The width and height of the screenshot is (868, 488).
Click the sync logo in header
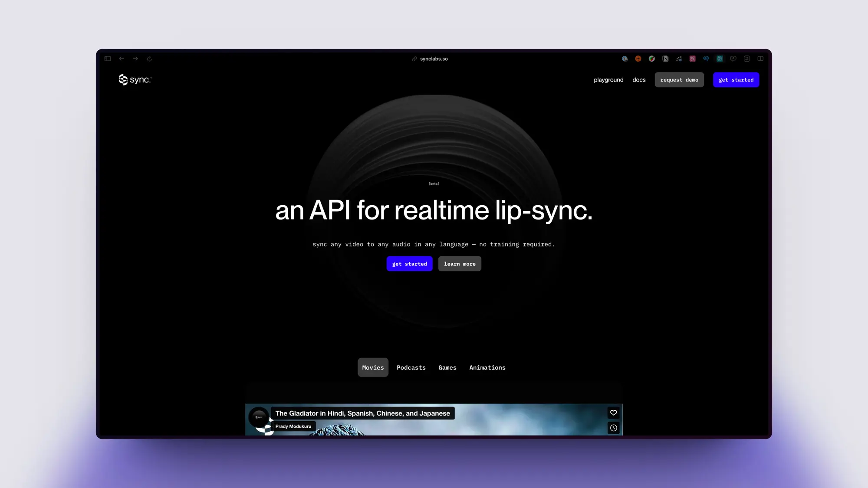pos(135,80)
